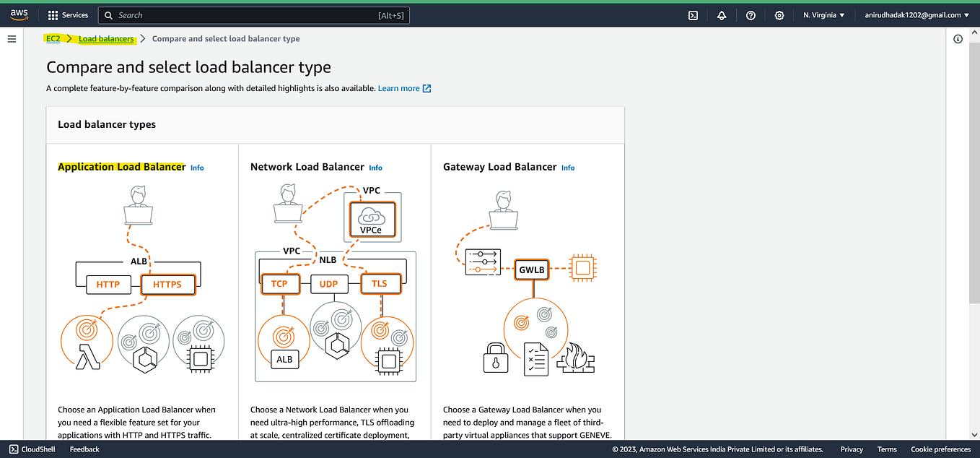The width and height of the screenshot is (980, 458).
Task: Click inside the search input field
Action: point(216,14)
